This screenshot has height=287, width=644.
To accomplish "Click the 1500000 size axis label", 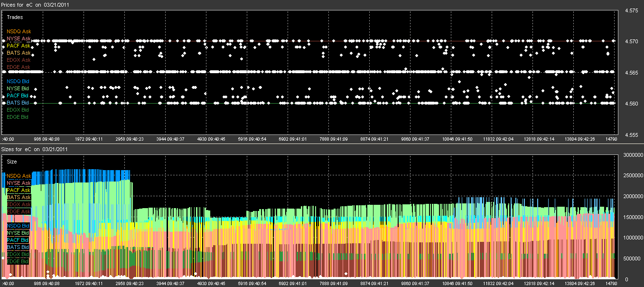I will [633, 217].
